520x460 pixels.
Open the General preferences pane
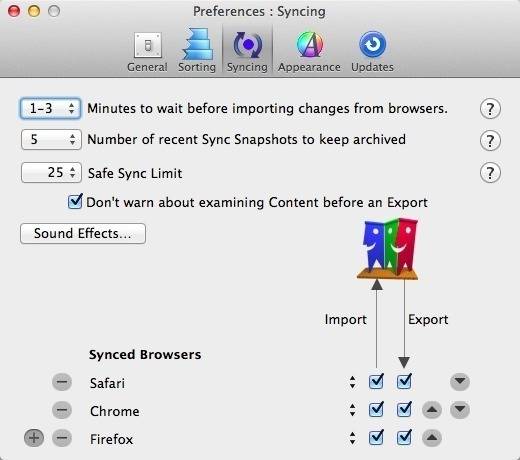tap(147, 52)
